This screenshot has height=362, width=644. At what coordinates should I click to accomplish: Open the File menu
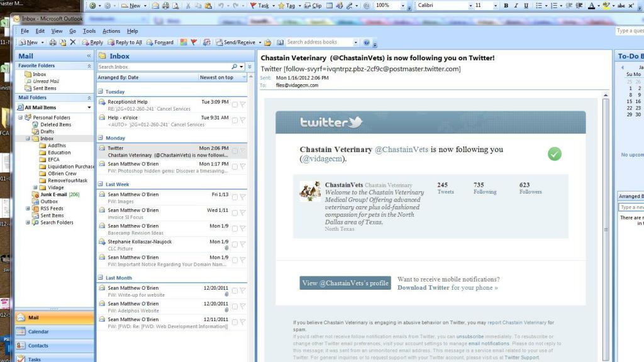25,31
